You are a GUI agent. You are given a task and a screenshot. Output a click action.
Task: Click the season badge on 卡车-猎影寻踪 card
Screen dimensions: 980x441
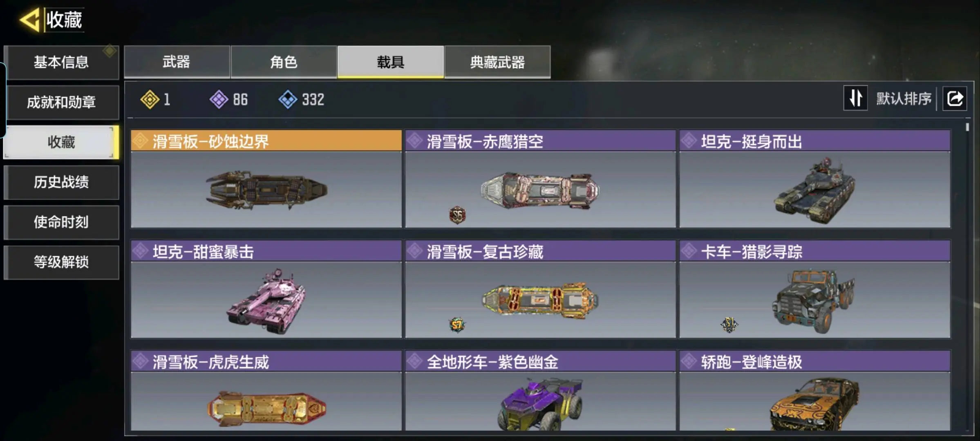tap(729, 325)
